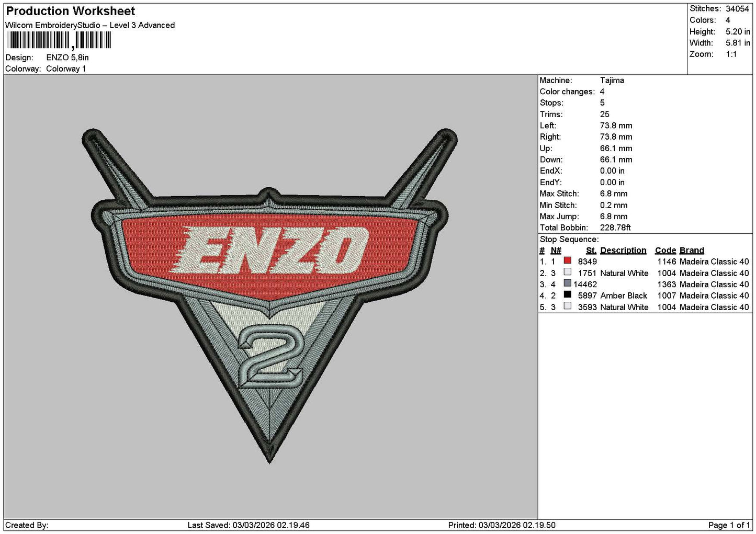This screenshot has height=534, width=756.
Task: Click thread code 1146
Action: tap(667, 262)
